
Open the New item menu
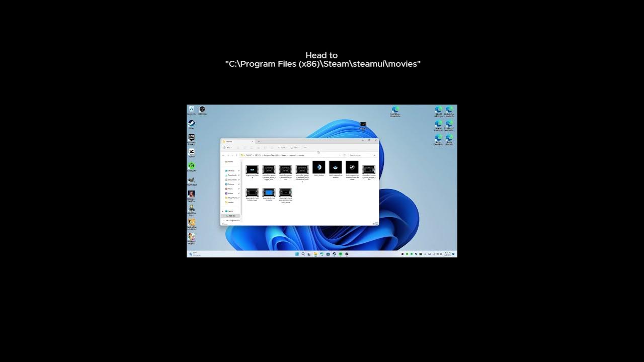coord(228,148)
